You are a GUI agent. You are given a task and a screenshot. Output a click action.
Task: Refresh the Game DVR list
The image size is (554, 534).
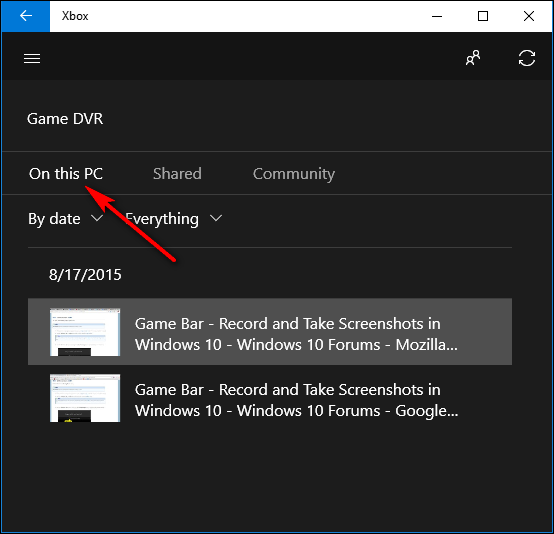click(527, 58)
